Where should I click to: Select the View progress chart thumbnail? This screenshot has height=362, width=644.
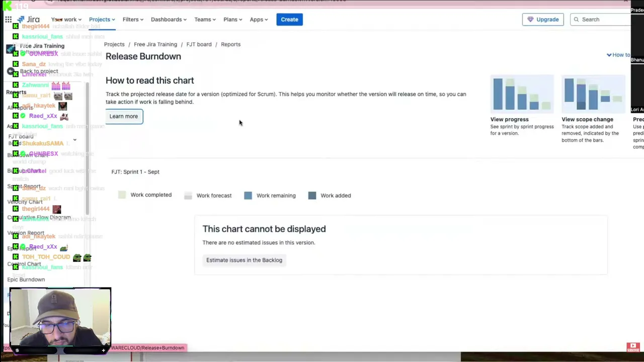pyautogui.click(x=521, y=95)
